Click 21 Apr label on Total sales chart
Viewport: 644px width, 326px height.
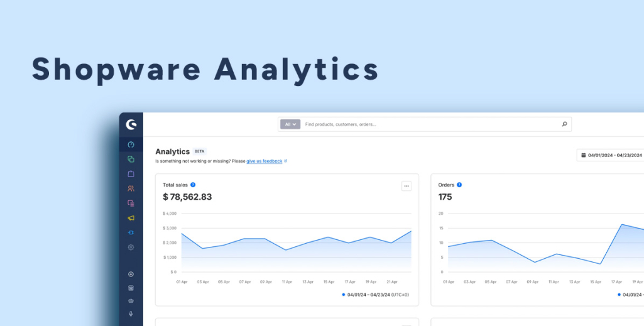[x=392, y=282]
